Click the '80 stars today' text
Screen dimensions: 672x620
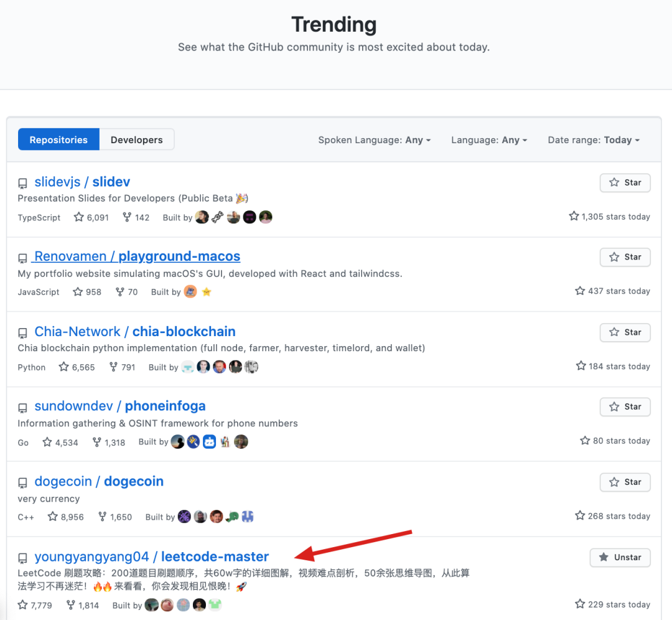(622, 441)
